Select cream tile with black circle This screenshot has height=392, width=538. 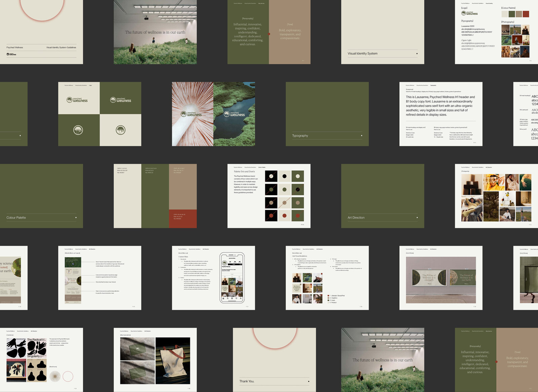point(284,176)
